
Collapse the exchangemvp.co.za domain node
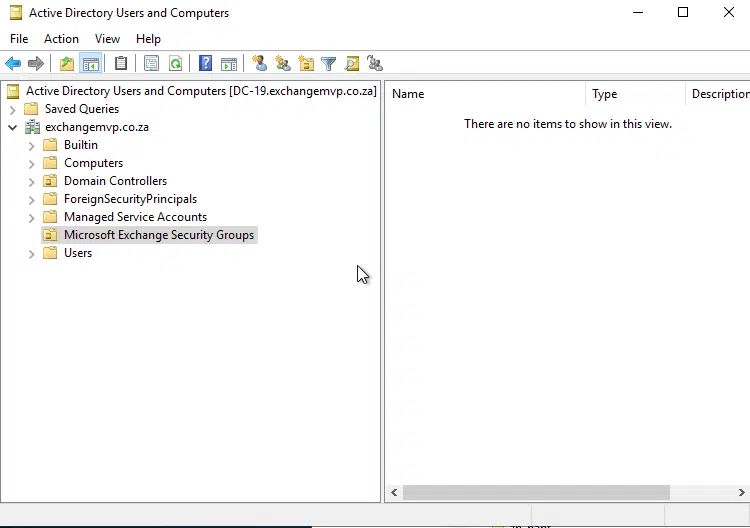(x=12, y=127)
